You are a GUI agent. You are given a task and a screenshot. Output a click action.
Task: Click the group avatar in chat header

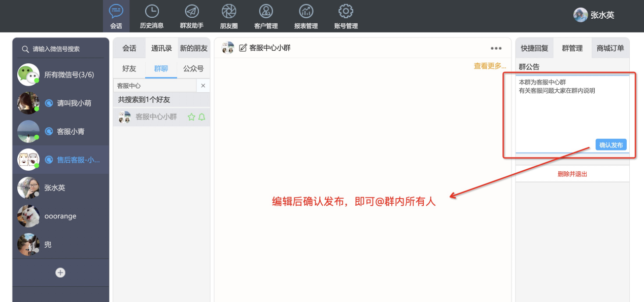tap(228, 48)
